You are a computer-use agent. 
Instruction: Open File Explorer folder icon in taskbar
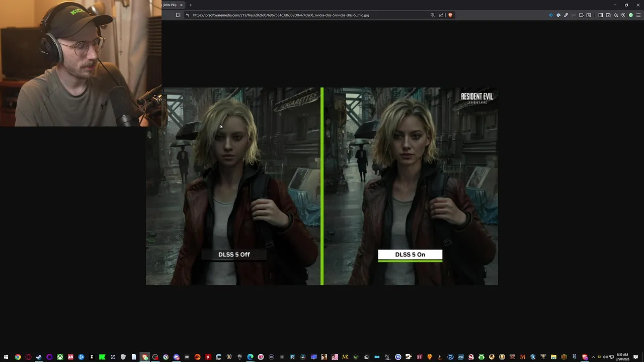coord(553,357)
